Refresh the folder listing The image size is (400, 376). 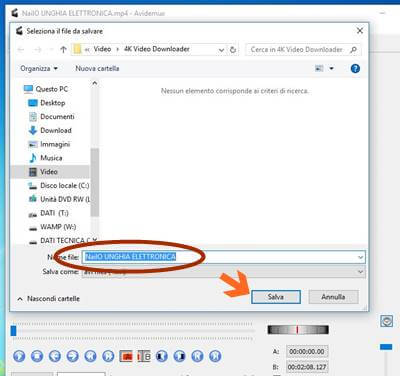[x=233, y=50]
